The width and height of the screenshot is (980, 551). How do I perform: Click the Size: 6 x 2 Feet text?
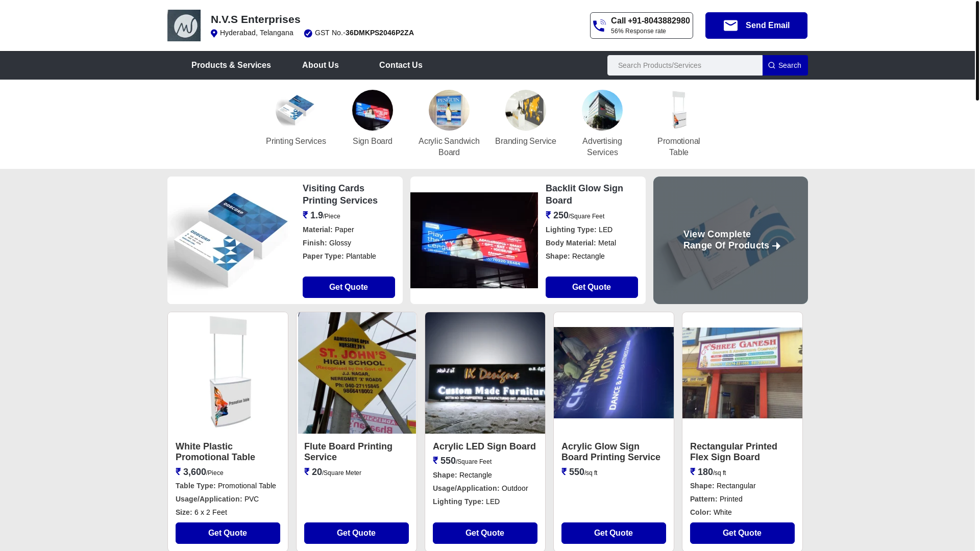201,512
